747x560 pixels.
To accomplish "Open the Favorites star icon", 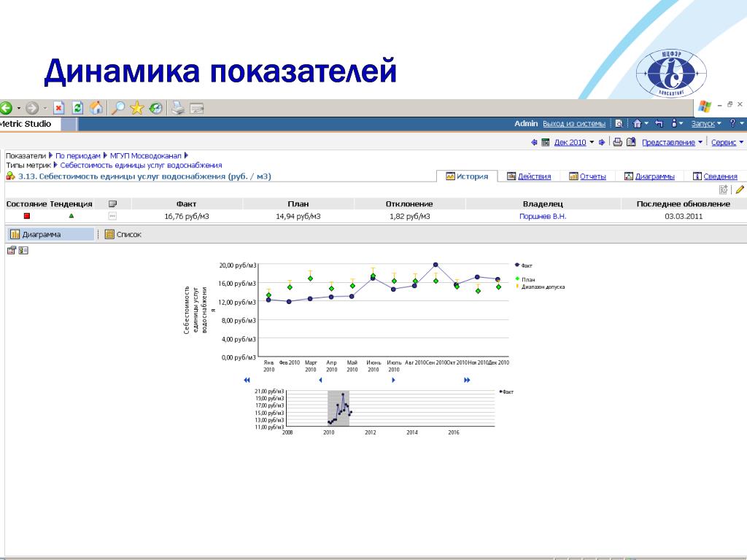I will 136,108.
